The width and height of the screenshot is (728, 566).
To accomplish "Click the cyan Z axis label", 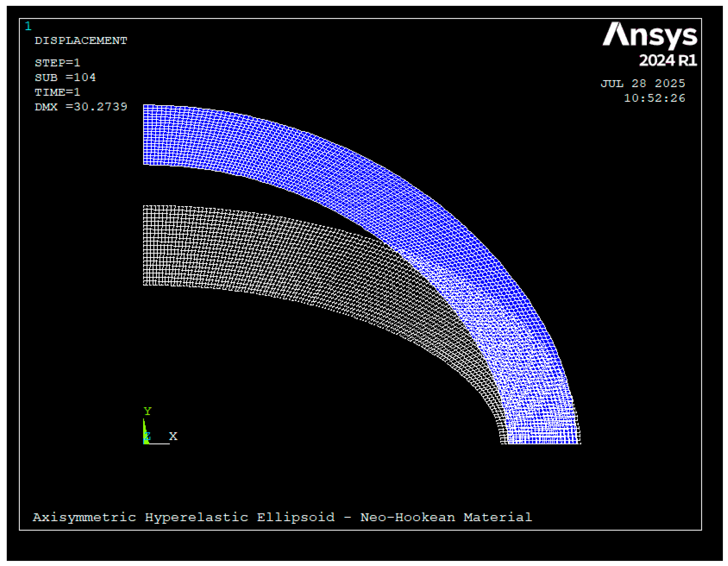I will point(148,436).
